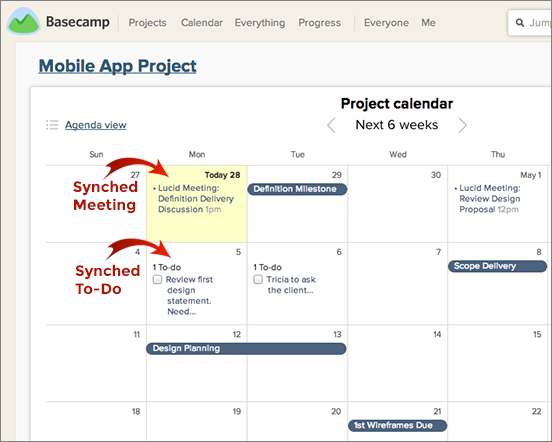Open the Definition Milestone event bar
Viewport: 552px width, 442px height.
(x=297, y=189)
